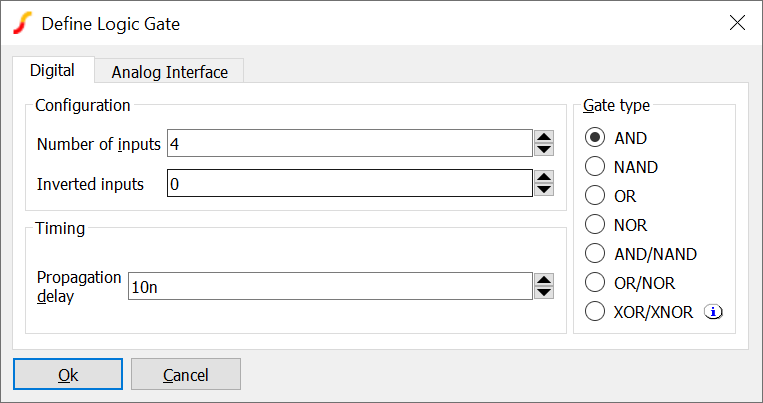Viewport: 763px width, 403px height.
Task: Pick the XOR/XNOR gate type
Action: [x=595, y=312]
